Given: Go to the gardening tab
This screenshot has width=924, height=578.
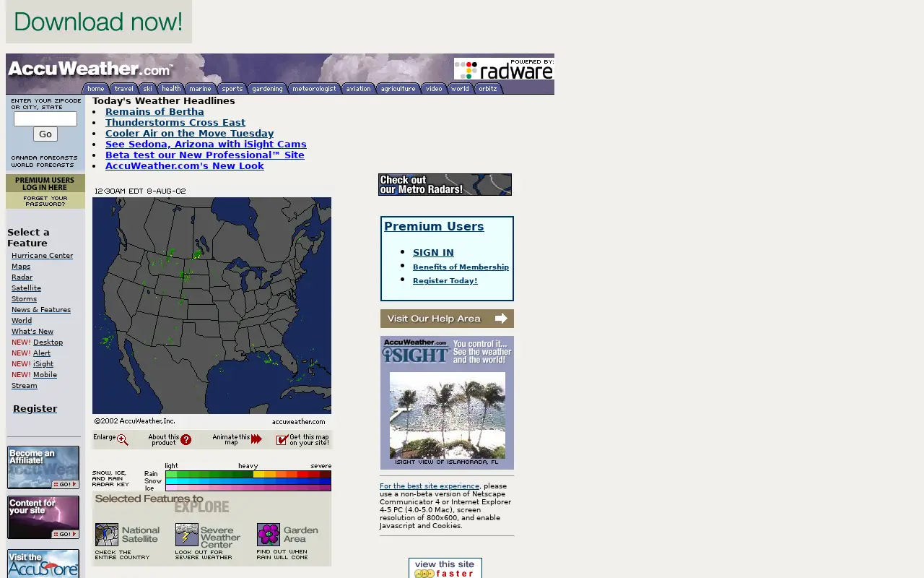Looking at the screenshot, I should pos(267,89).
